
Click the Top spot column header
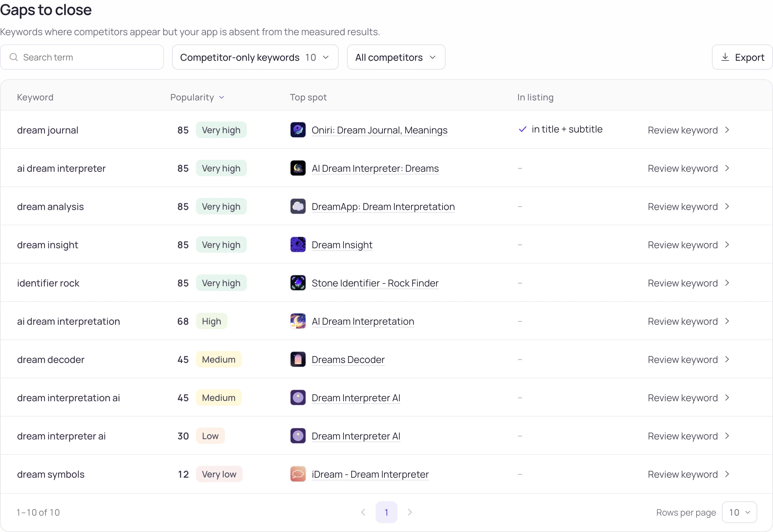(x=308, y=97)
